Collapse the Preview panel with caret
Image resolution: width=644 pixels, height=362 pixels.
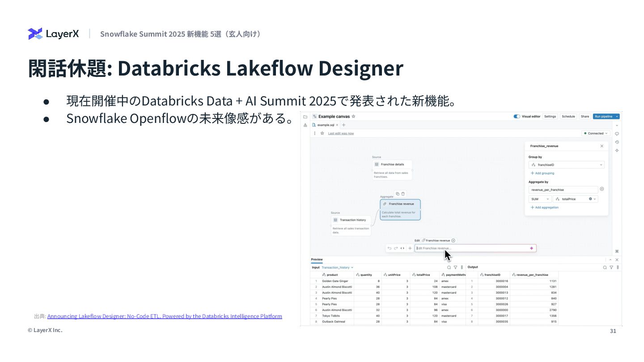(x=610, y=260)
